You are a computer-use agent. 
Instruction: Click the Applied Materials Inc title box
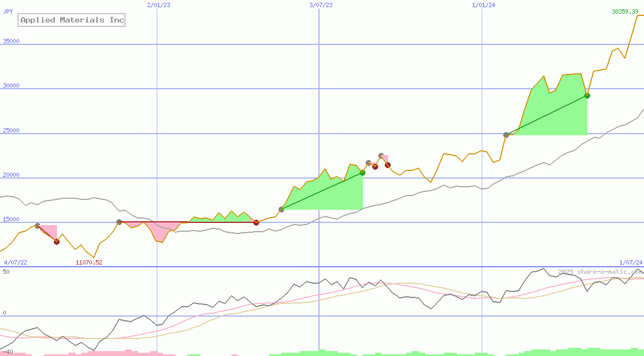[x=71, y=20]
